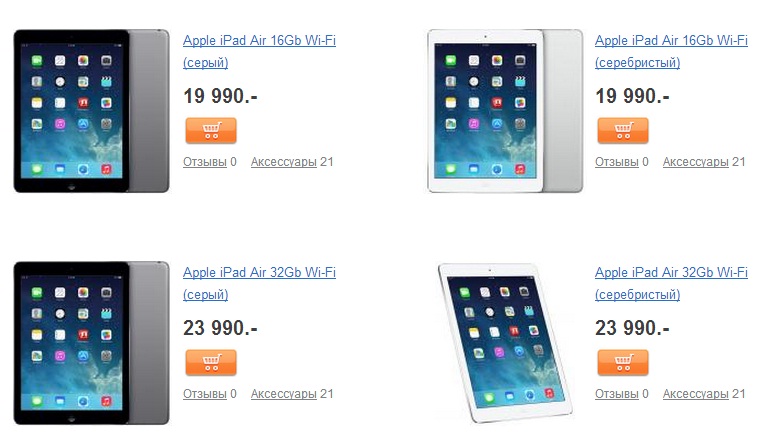View Отзывы for gray 32Gb iPad Air
778x442 pixels.
point(205,394)
